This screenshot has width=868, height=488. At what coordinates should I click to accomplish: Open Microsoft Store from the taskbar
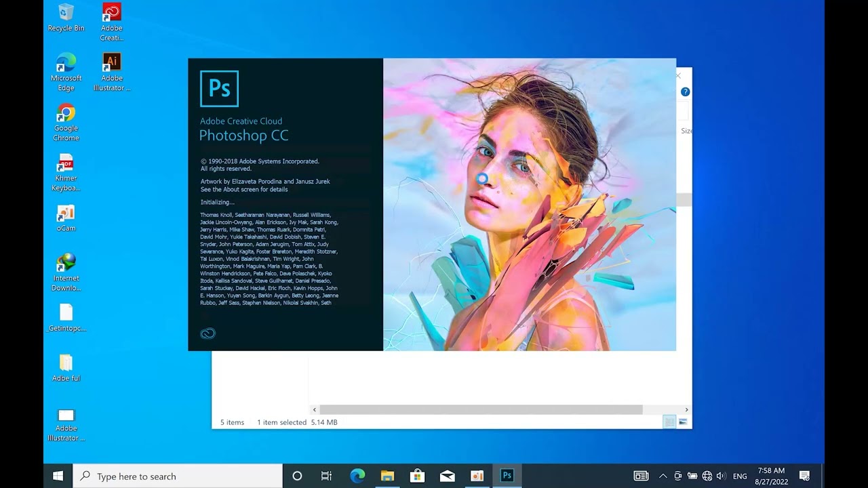pos(417,476)
